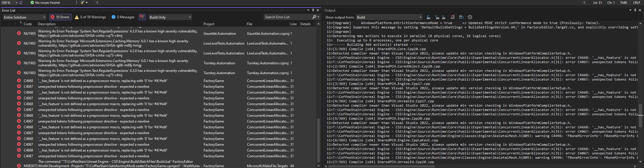Close the Output panel
The width and height of the screenshot is (644, 168).
[640, 10]
